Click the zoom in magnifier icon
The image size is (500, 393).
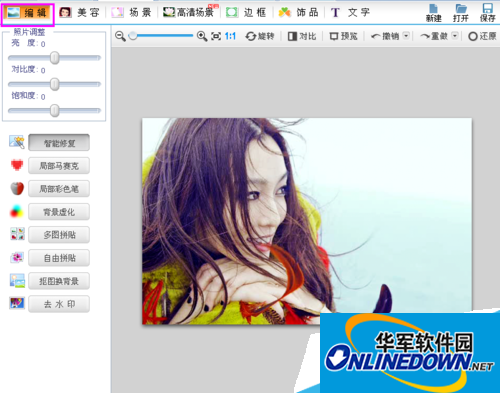[202, 36]
